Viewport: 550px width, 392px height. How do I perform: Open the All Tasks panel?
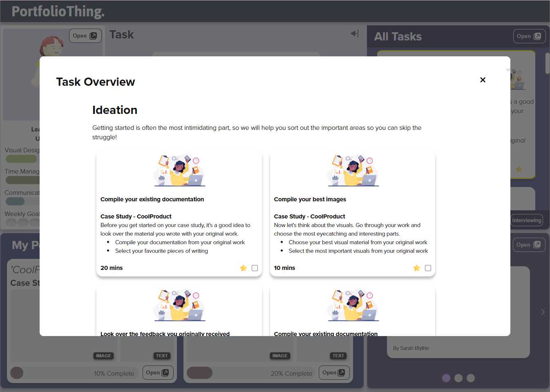click(529, 36)
